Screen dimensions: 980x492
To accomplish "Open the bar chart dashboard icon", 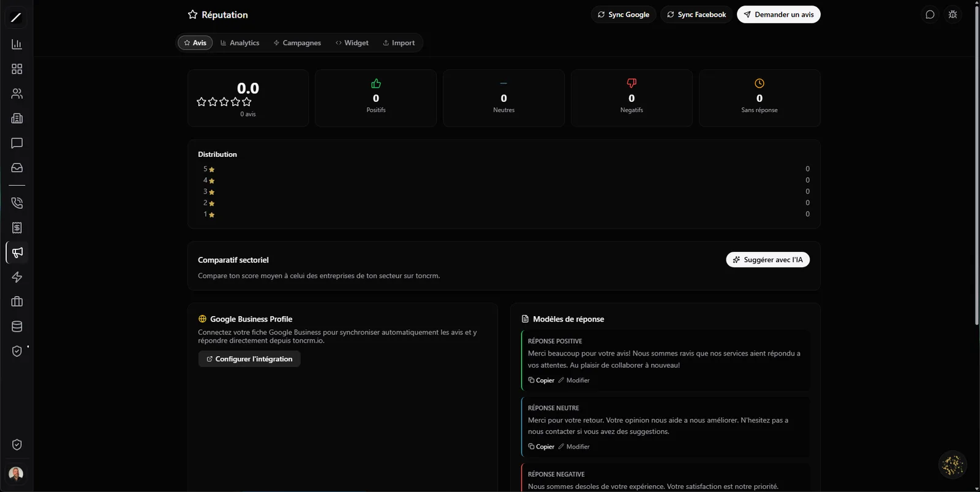I will pyautogui.click(x=17, y=44).
